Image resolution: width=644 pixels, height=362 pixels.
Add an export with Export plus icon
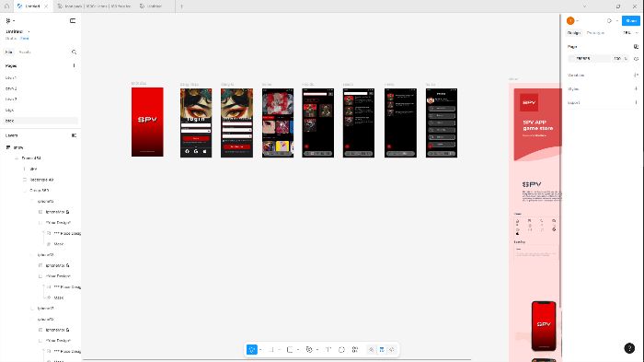(636, 102)
